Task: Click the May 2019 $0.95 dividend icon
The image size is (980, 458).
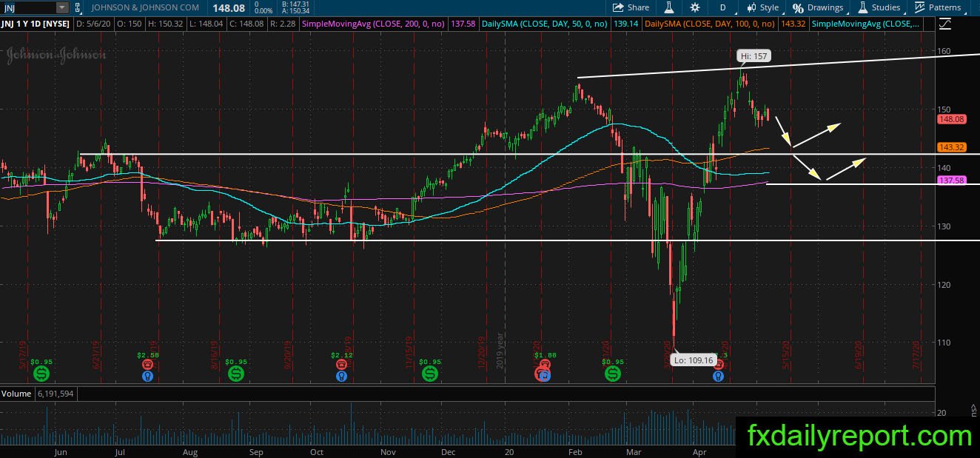Action: click(41, 374)
